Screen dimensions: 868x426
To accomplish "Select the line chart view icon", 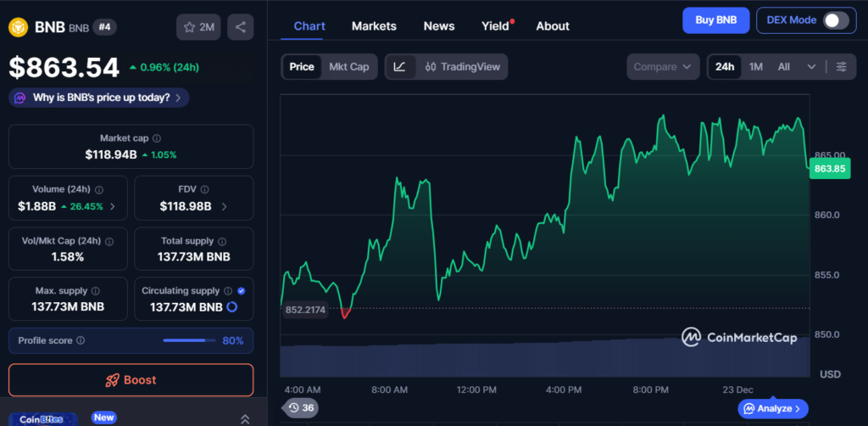I will click(x=400, y=67).
